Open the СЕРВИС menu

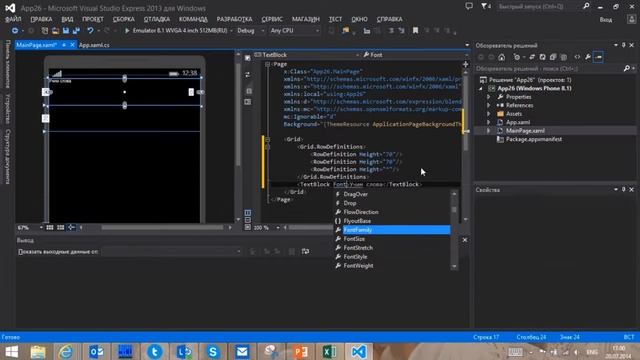(272, 19)
